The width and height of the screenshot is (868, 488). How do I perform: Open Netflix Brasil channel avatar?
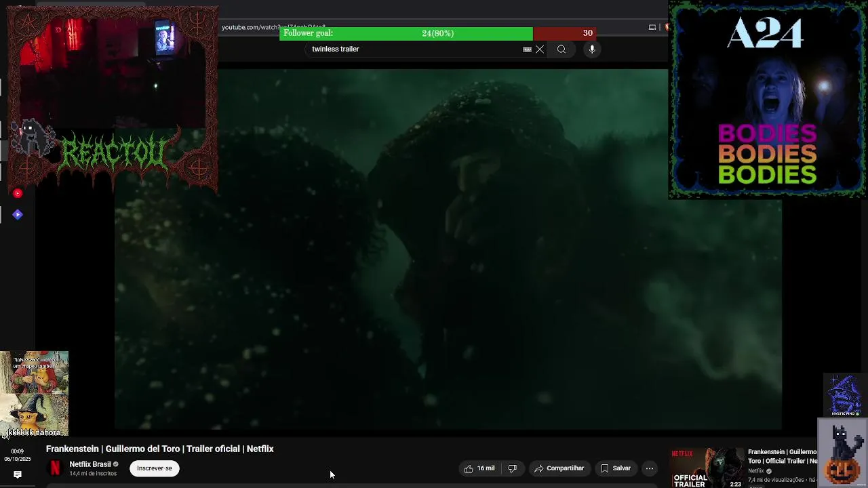[x=55, y=468]
